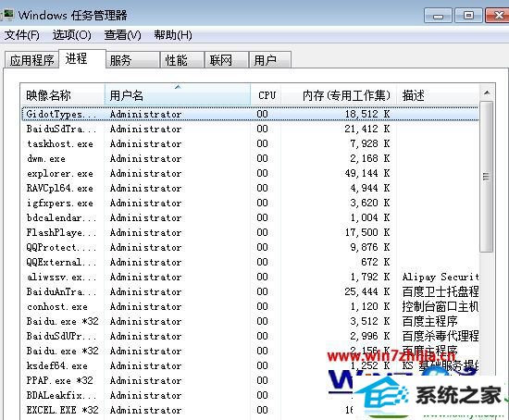Switch to the 联网 tab
This screenshot has height=420, width=509.
[226, 60]
